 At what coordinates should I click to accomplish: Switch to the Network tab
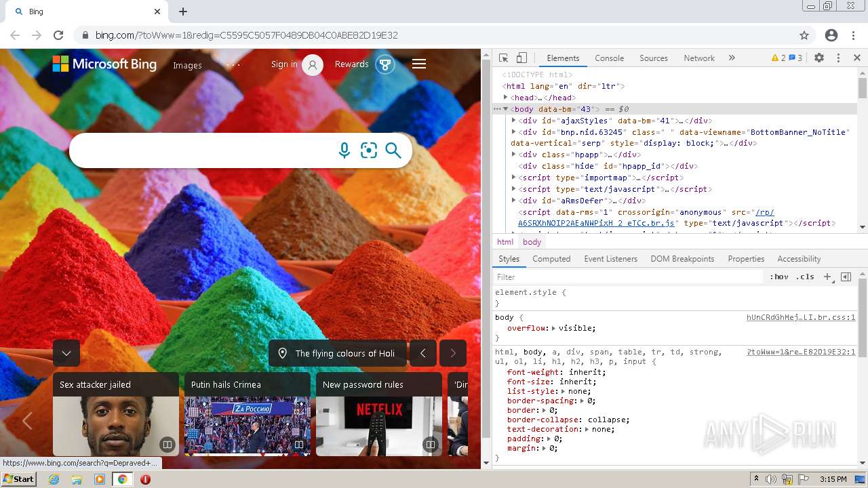tap(699, 58)
